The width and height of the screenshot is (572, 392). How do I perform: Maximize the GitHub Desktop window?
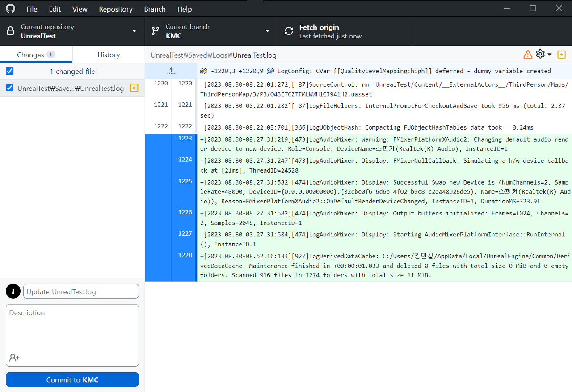pyautogui.click(x=533, y=8)
